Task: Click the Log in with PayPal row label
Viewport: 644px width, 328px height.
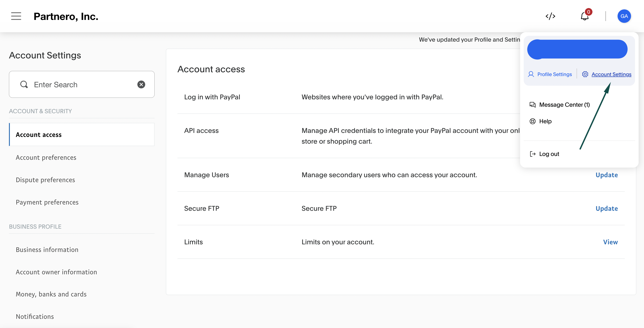Action: pos(212,97)
